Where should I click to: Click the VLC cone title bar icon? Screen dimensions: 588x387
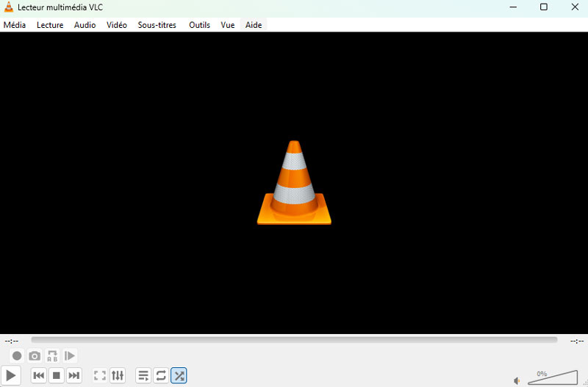click(9, 7)
